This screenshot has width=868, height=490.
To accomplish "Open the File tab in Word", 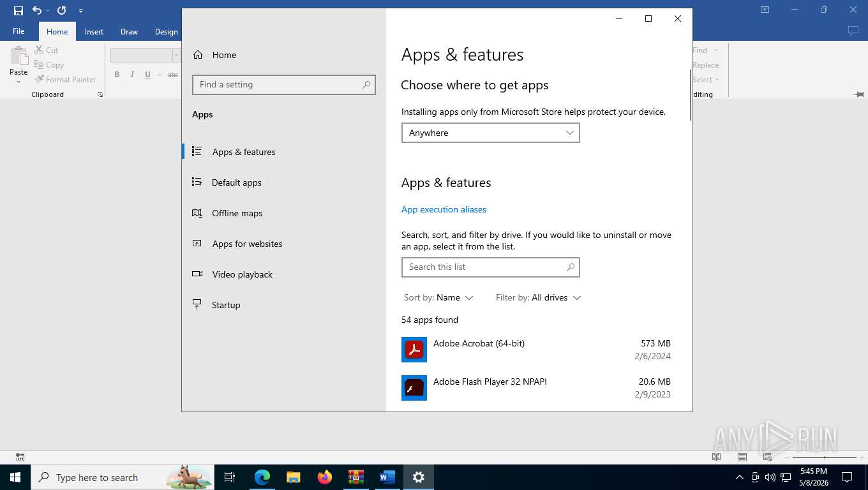I will (19, 31).
